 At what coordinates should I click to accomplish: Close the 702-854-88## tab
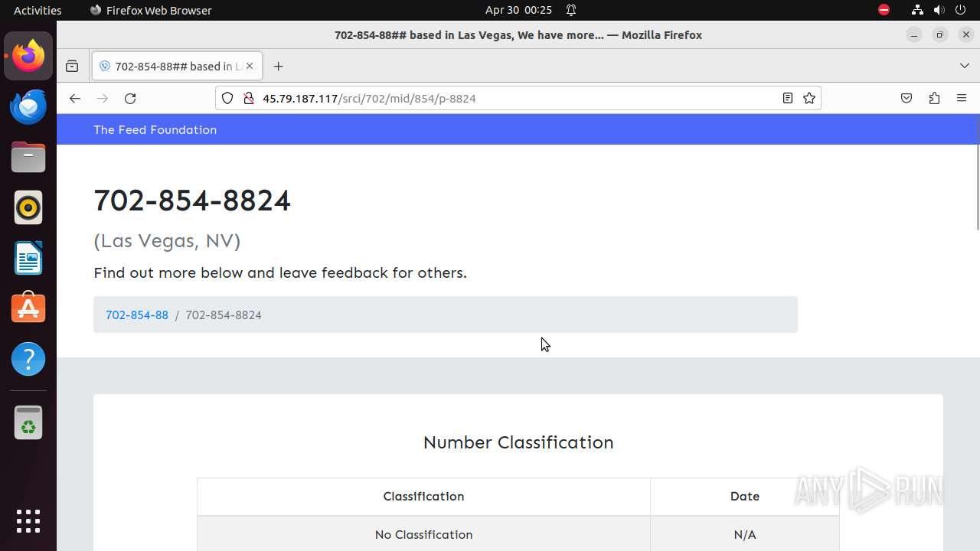pos(249,66)
